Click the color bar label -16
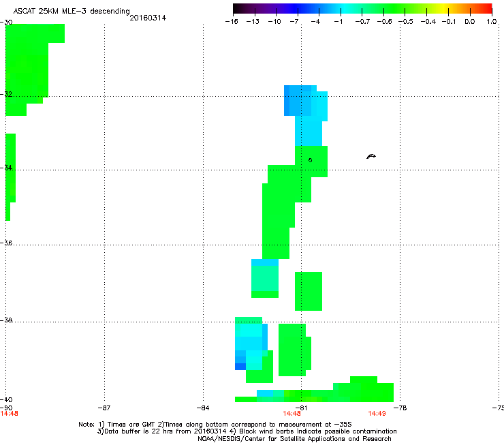This screenshot has height=443, width=504. click(x=232, y=22)
